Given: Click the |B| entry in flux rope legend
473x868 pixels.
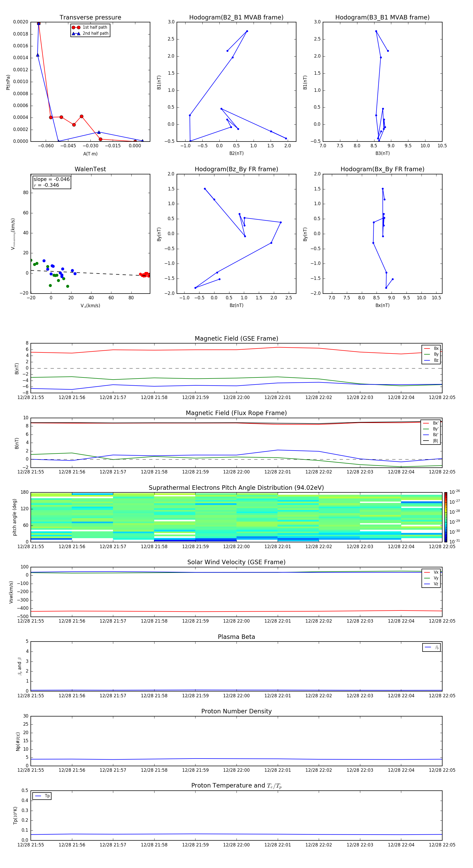Looking at the screenshot, I should point(431,441).
